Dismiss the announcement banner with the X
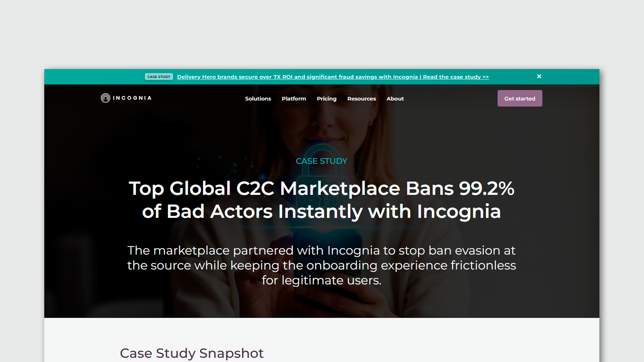The width and height of the screenshot is (644, 362). coord(539,76)
